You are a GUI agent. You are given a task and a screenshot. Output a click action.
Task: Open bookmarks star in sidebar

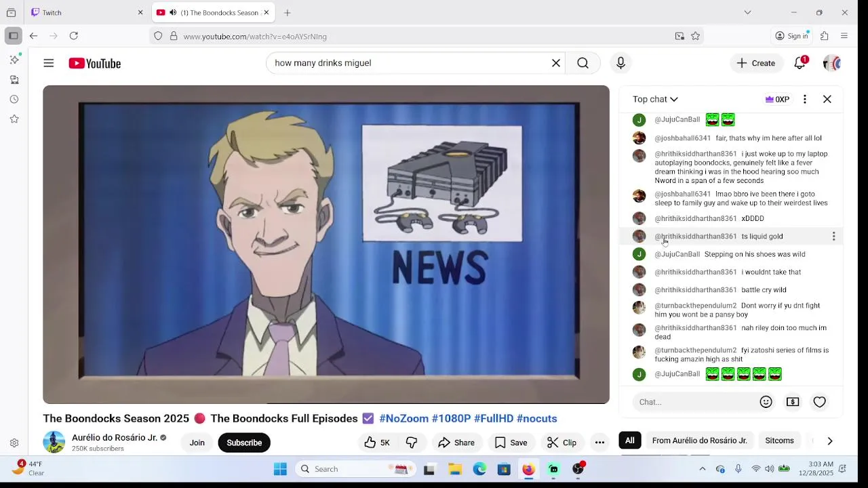coord(14,119)
